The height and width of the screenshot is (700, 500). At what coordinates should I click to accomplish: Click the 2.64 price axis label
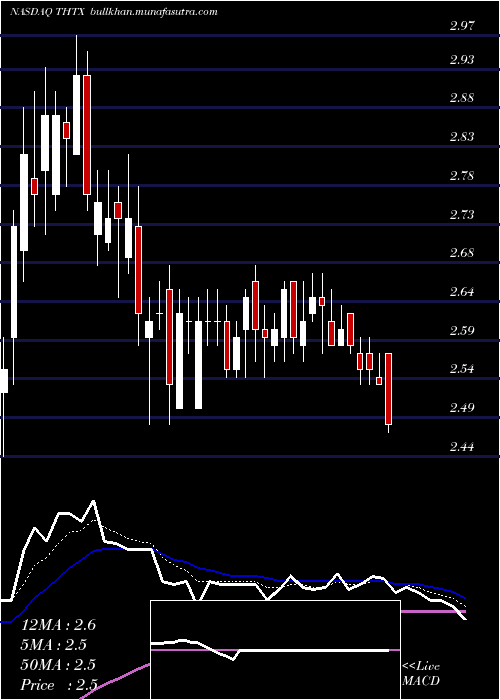click(x=462, y=292)
